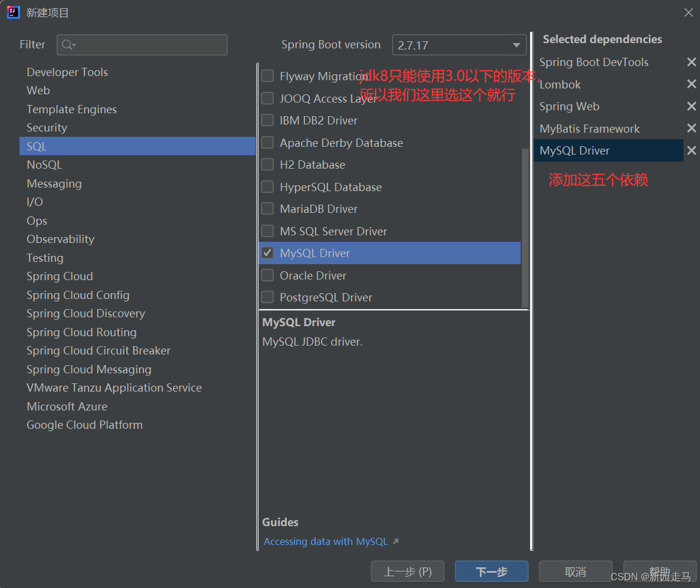This screenshot has width=700, height=588.
Task: Check the Oracle Driver checkbox
Action: (x=267, y=275)
